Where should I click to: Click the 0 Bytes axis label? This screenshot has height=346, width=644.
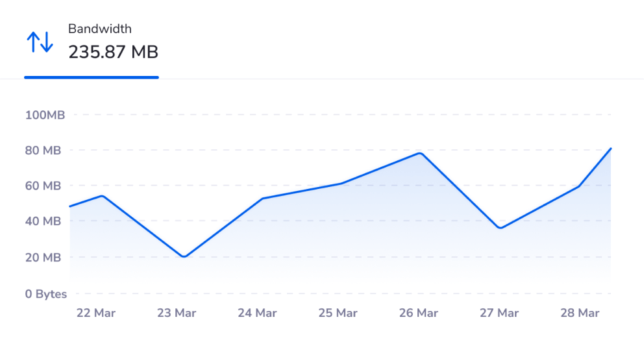point(46,294)
